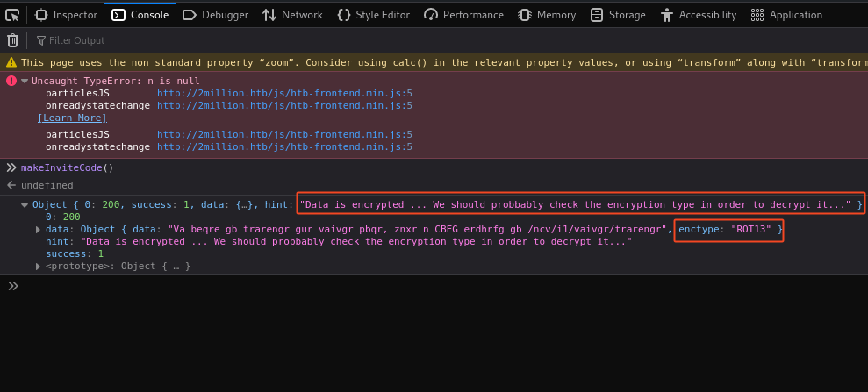Open the Learn More link
Viewport: 868px width, 392px height.
72,118
